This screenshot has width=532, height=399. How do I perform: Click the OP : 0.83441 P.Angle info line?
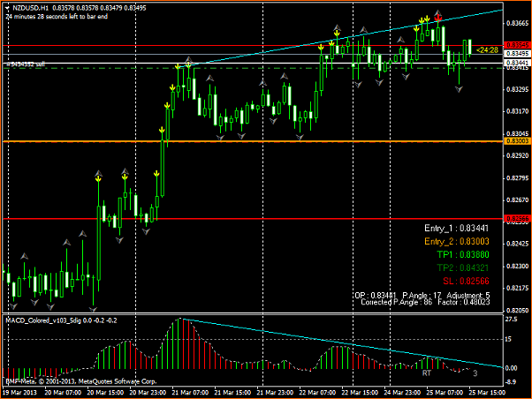coord(422,295)
